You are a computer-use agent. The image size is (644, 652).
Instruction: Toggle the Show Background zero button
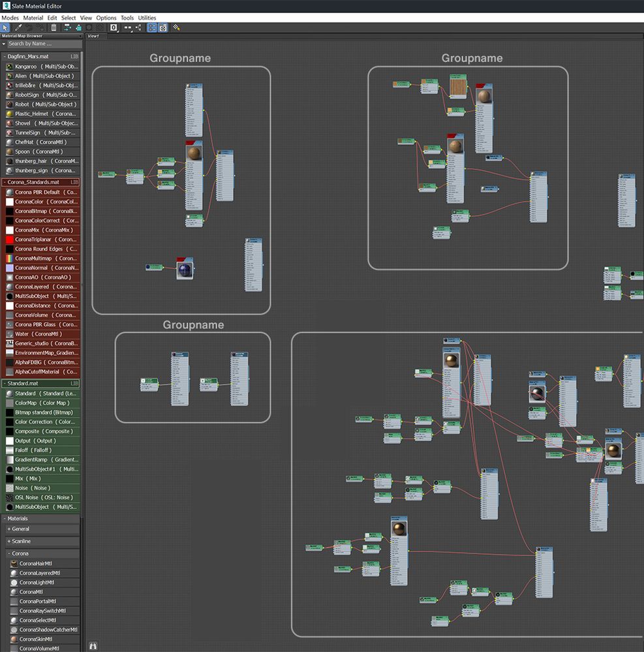113,27
